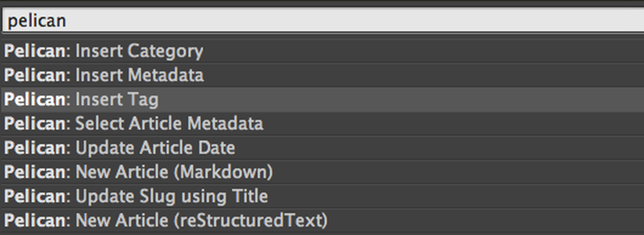Click the "Insert Category" text in the first result

(139, 51)
